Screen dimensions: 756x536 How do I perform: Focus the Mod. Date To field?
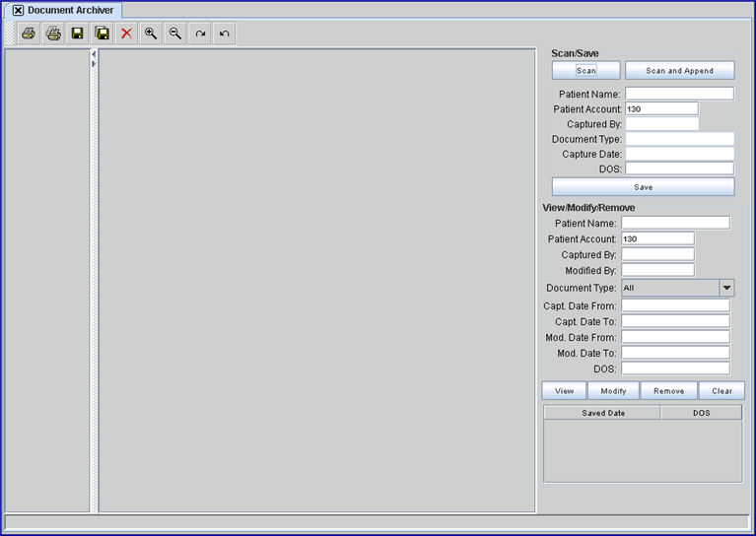click(x=675, y=353)
